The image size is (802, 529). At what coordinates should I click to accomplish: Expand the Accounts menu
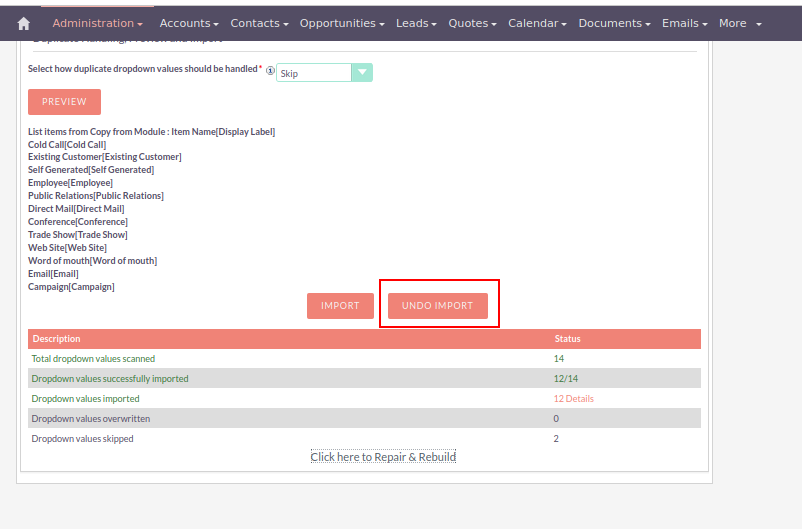pos(189,23)
